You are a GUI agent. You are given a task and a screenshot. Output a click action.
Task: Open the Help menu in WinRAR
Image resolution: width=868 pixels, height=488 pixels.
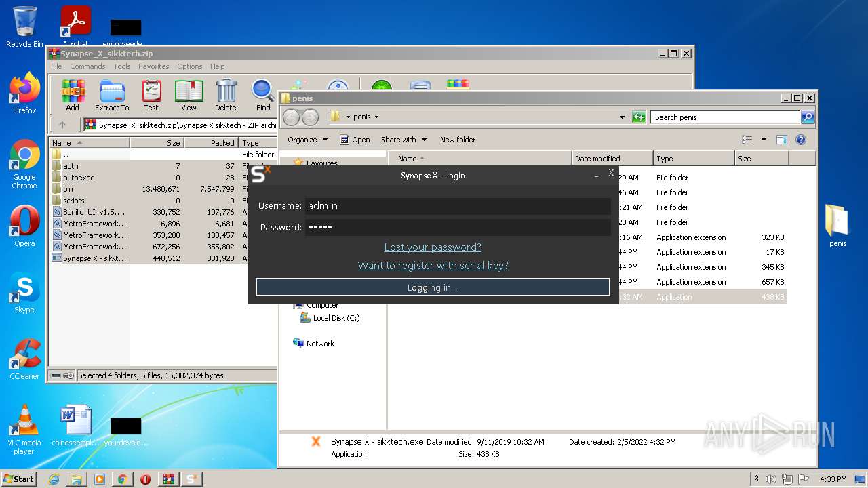[x=217, y=66]
